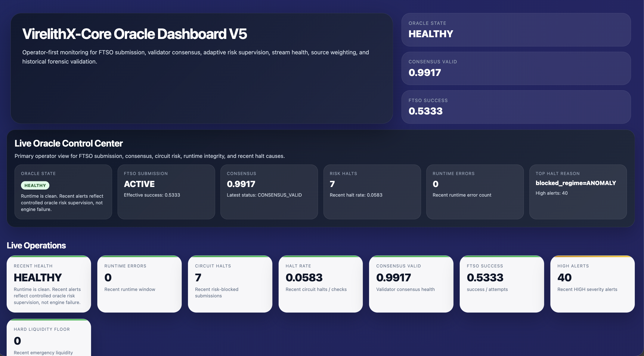Click the HARD LIQUIDITY FLOOR card label
Image resolution: width=644 pixels, height=356 pixels.
pos(42,329)
